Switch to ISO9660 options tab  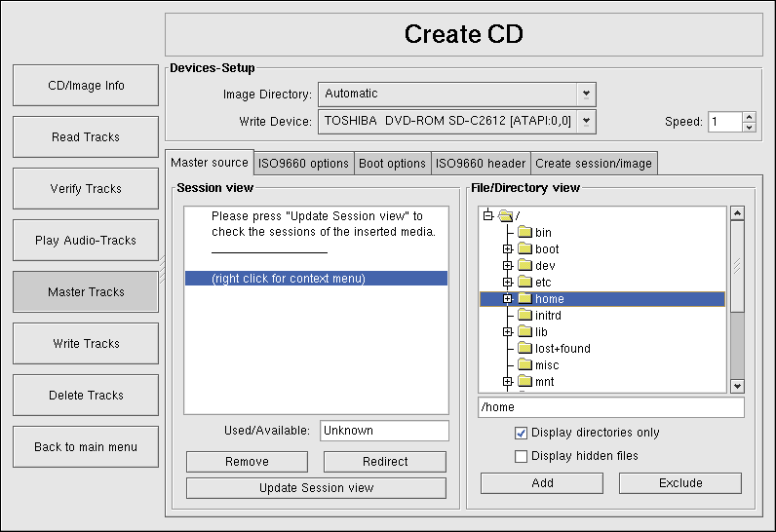pos(303,163)
